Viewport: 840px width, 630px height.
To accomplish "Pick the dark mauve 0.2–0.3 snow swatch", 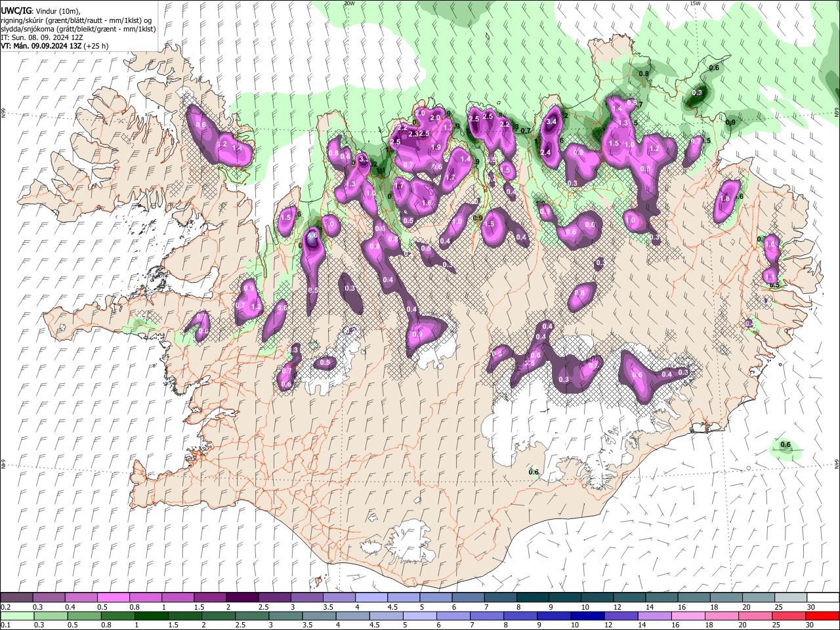I will [16, 597].
